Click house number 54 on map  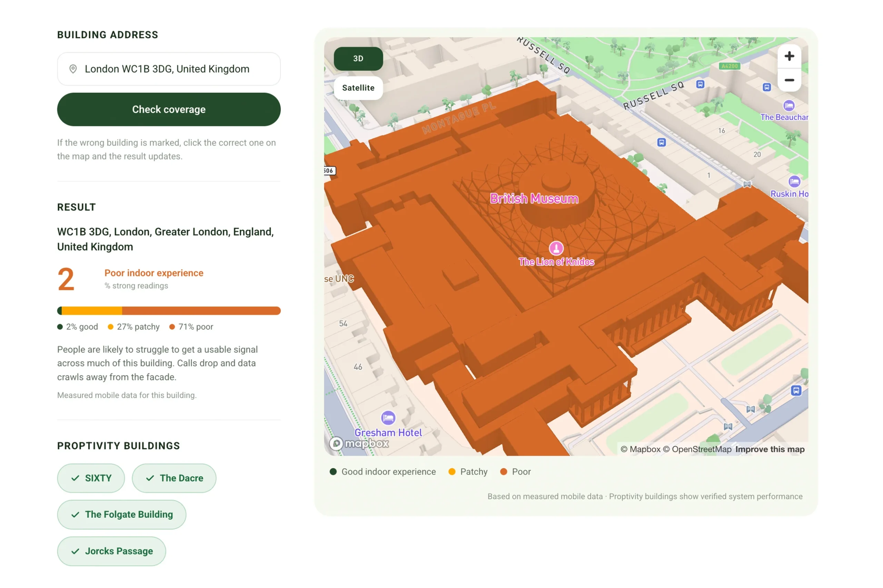click(x=343, y=323)
